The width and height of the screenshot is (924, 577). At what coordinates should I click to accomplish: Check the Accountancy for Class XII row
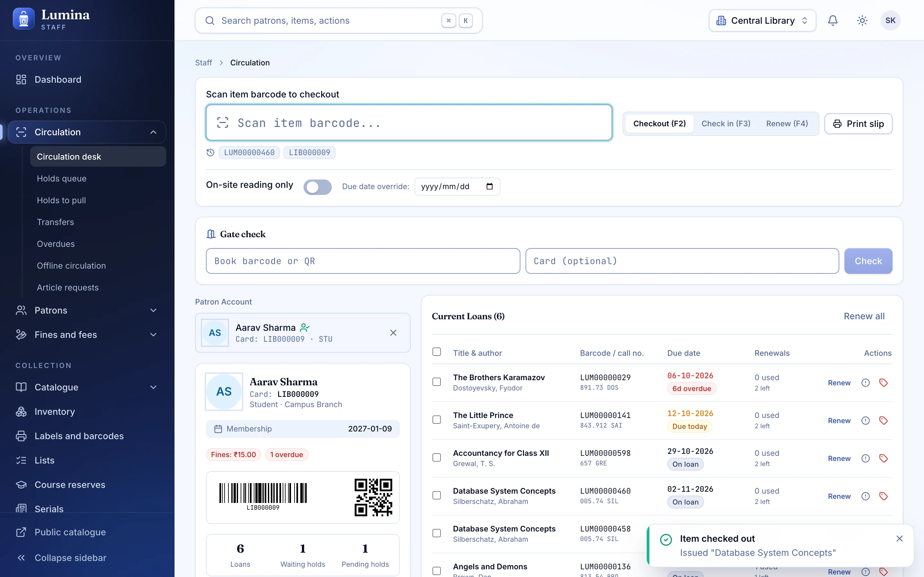tap(436, 457)
